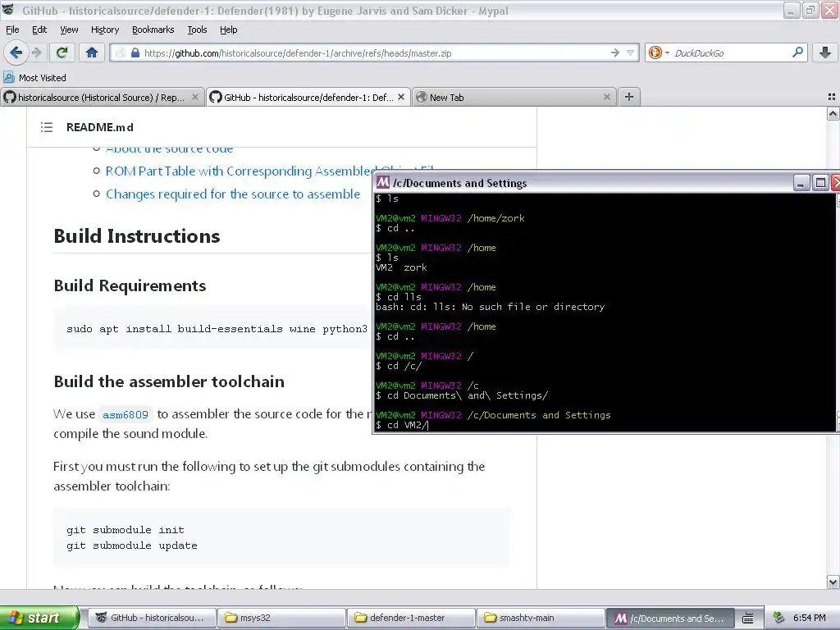840x630 pixels.
Task: Go back with the browser Back arrow
Action: coord(16,52)
